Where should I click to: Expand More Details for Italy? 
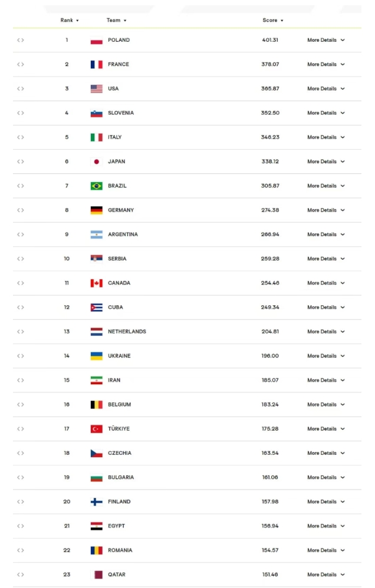[x=326, y=137]
